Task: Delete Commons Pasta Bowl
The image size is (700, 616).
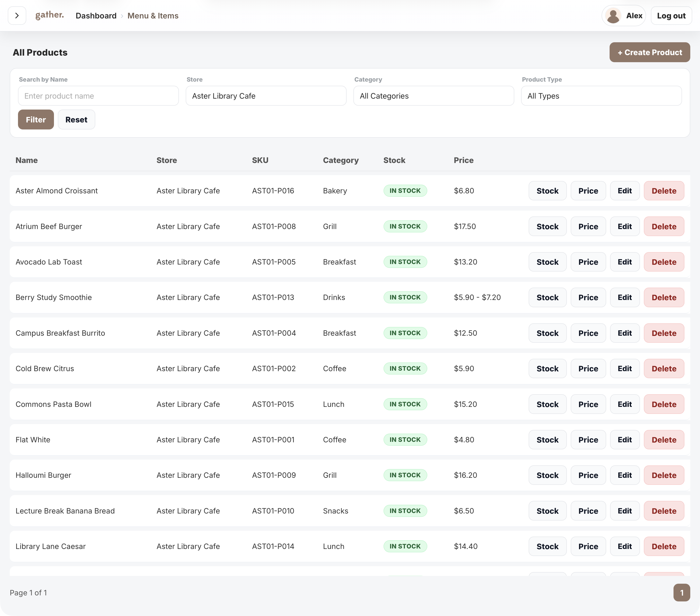Action: click(664, 404)
